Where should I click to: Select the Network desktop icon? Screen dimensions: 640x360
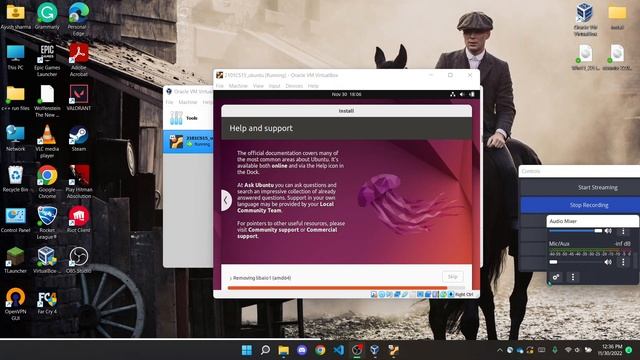tap(16, 138)
